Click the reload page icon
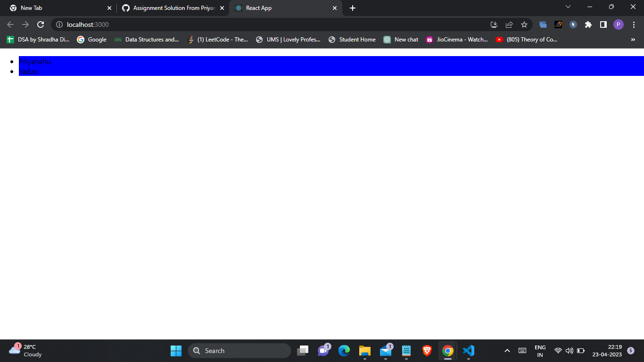This screenshot has width=644, height=362. [41, 25]
